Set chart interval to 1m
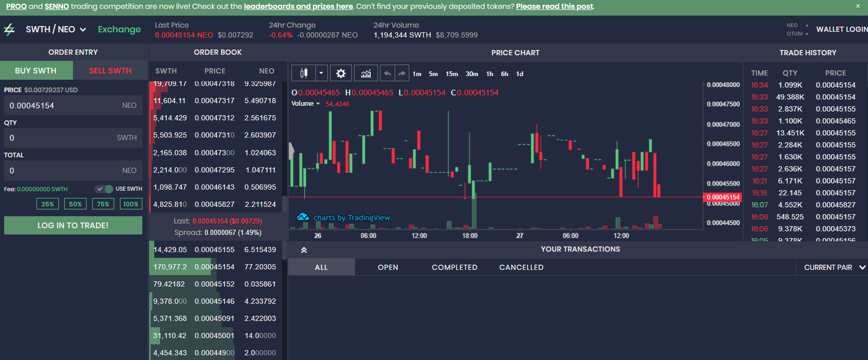The width and height of the screenshot is (868, 360). point(417,74)
